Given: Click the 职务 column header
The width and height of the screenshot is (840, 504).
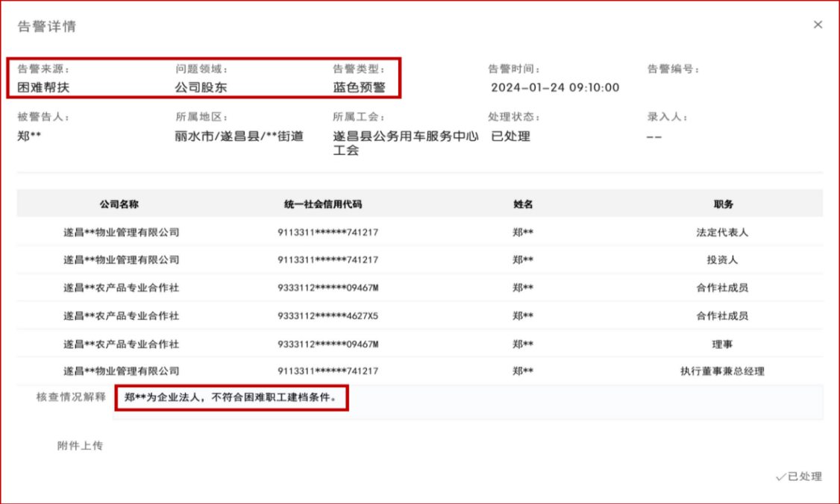Looking at the screenshot, I should (x=722, y=204).
